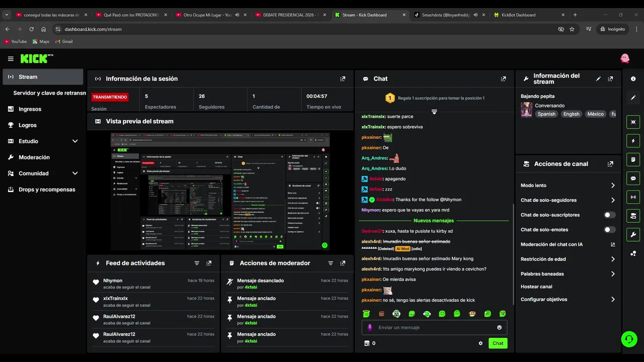Click Hostear canal
Screen dimensions: 644x362
point(536,287)
